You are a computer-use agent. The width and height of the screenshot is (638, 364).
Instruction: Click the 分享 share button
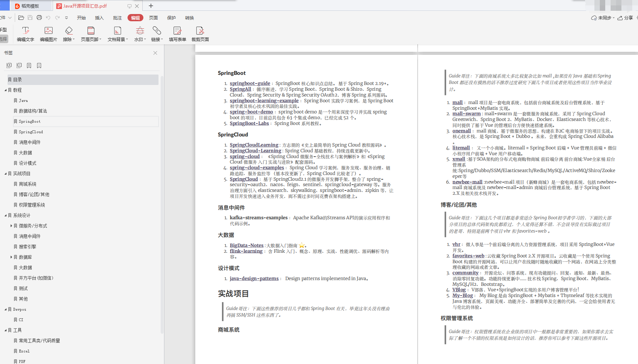(625, 18)
